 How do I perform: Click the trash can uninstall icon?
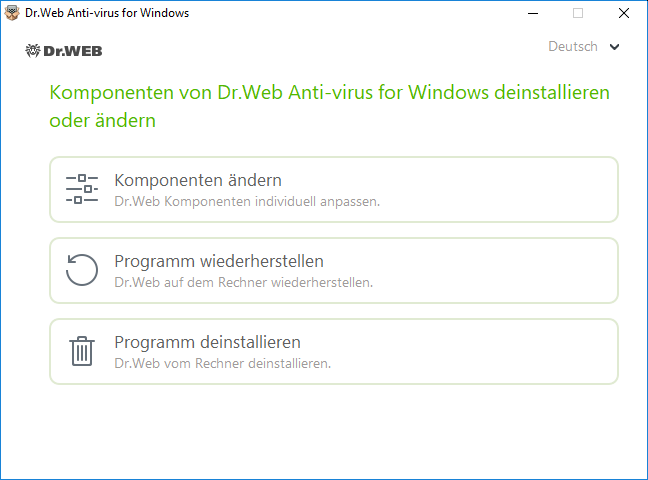pos(82,351)
